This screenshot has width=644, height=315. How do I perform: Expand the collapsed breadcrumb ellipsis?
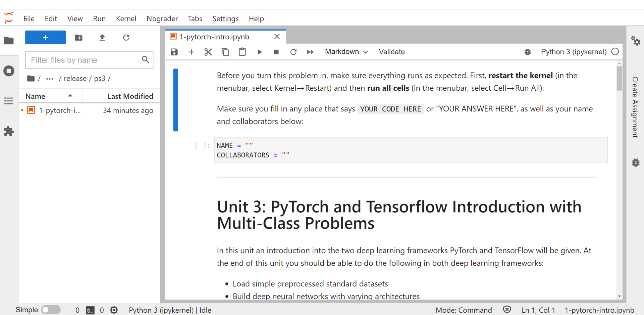[x=50, y=79]
